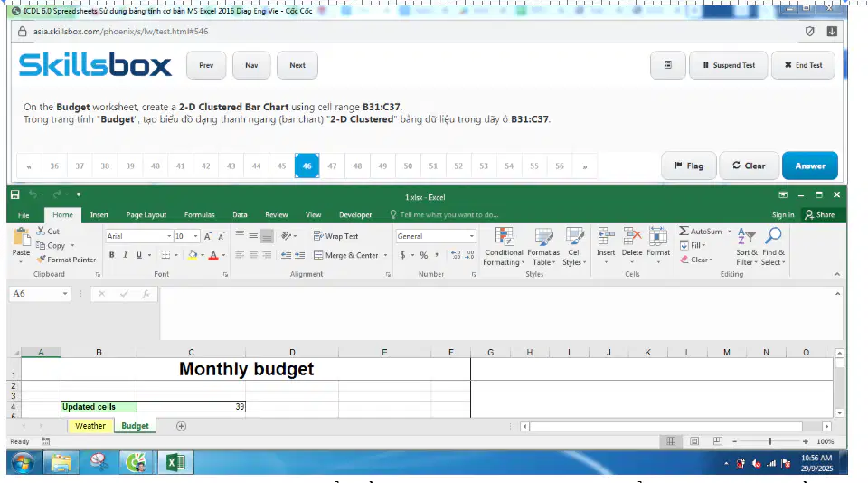The height and width of the screenshot is (483, 868).
Task: Toggle Wrap Text
Action: click(335, 236)
